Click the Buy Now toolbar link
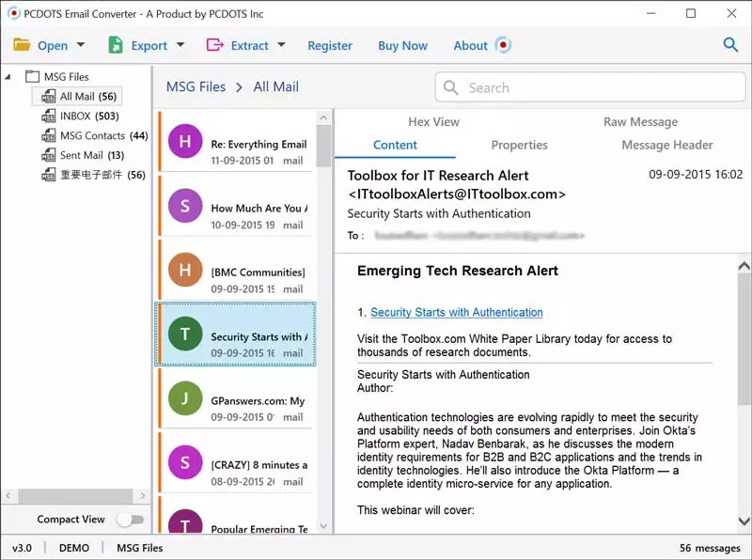 tap(403, 45)
